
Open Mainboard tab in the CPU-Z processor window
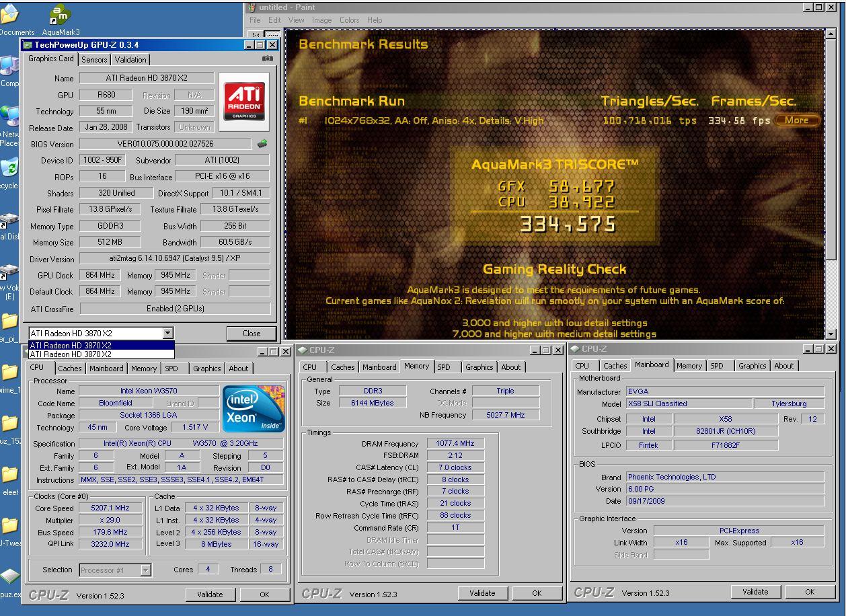click(106, 369)
